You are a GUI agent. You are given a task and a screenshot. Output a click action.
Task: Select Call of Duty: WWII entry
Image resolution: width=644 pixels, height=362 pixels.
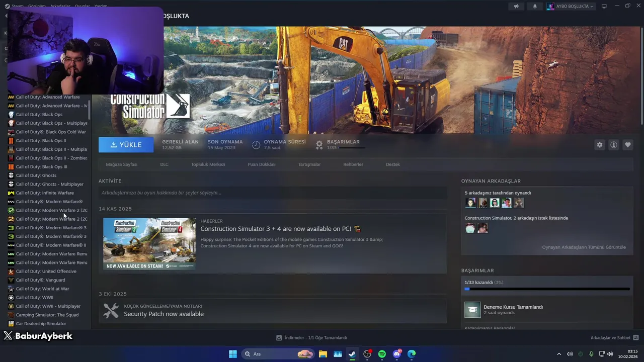click(x=34, y=298)
